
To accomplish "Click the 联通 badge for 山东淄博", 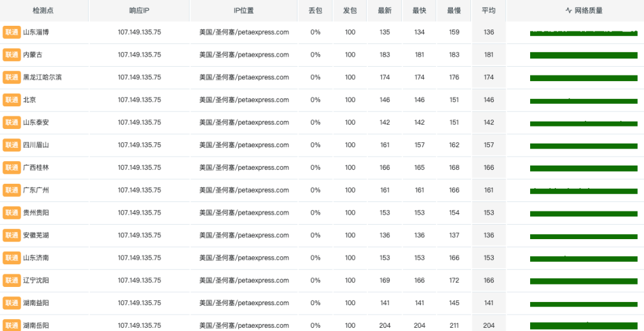I will click(x=12, y=32).
